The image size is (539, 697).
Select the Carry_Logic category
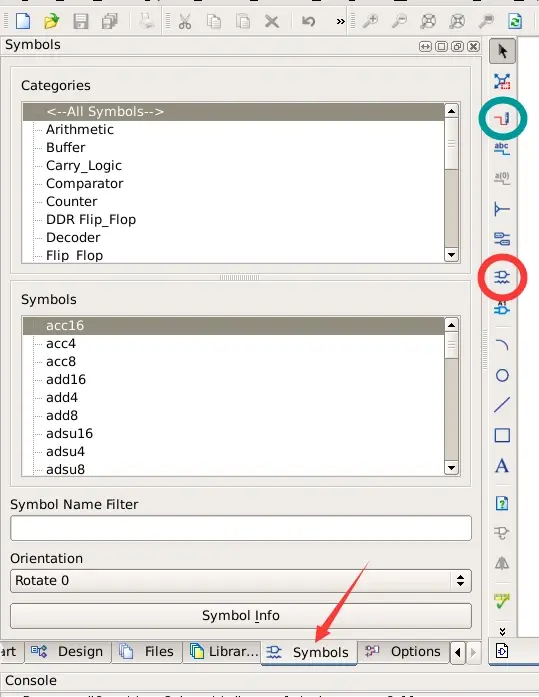[84, 165]
